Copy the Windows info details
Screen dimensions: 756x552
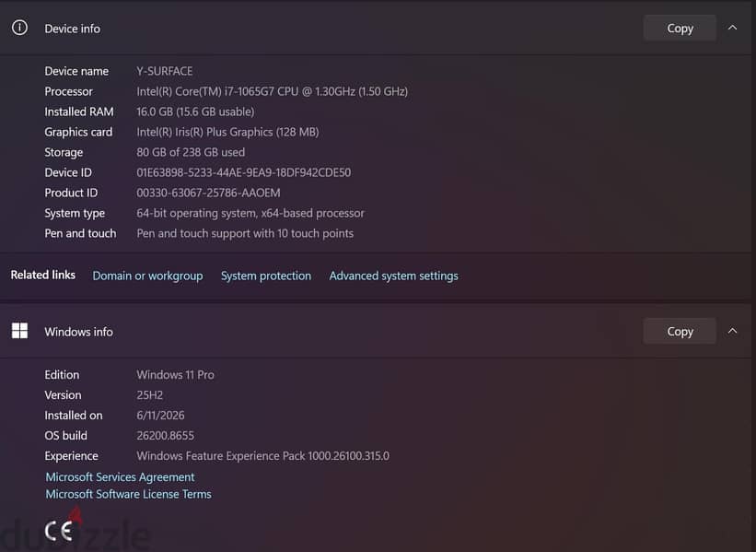pos(680,331)
